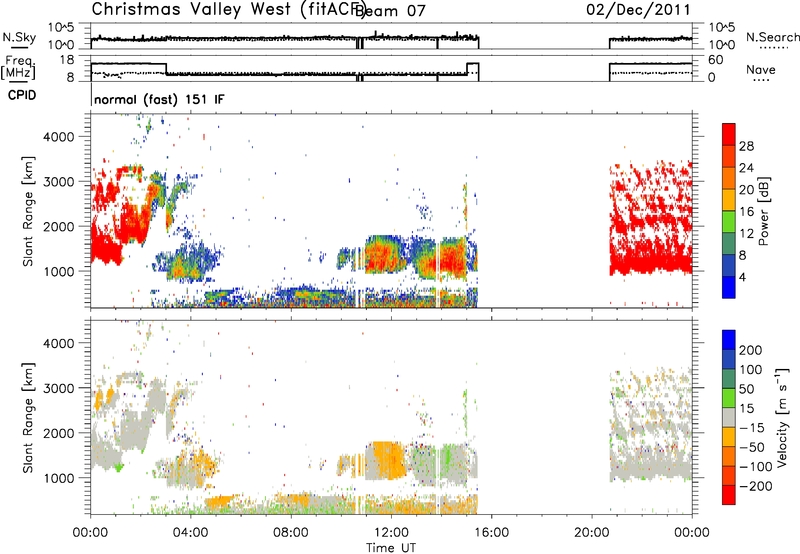
Task: Click the 'Power [dB]' colorbar title
Action: click(763, 211)
